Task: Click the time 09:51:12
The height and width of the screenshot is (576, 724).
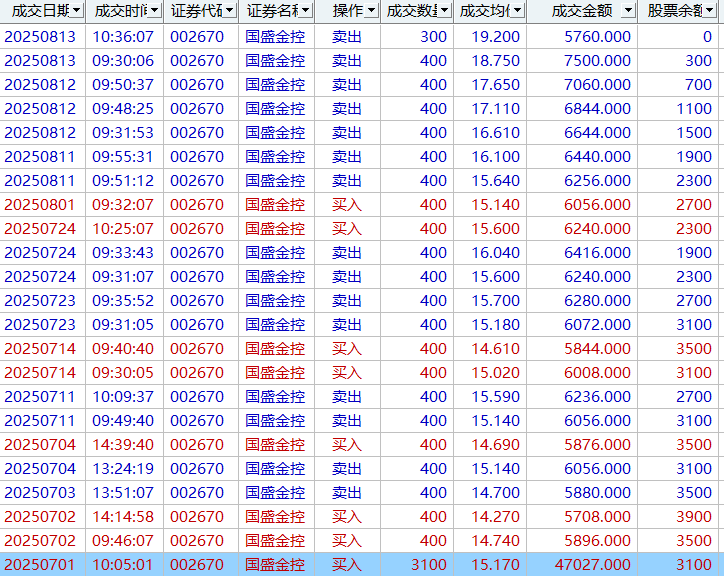Action: tap(123, 181)
